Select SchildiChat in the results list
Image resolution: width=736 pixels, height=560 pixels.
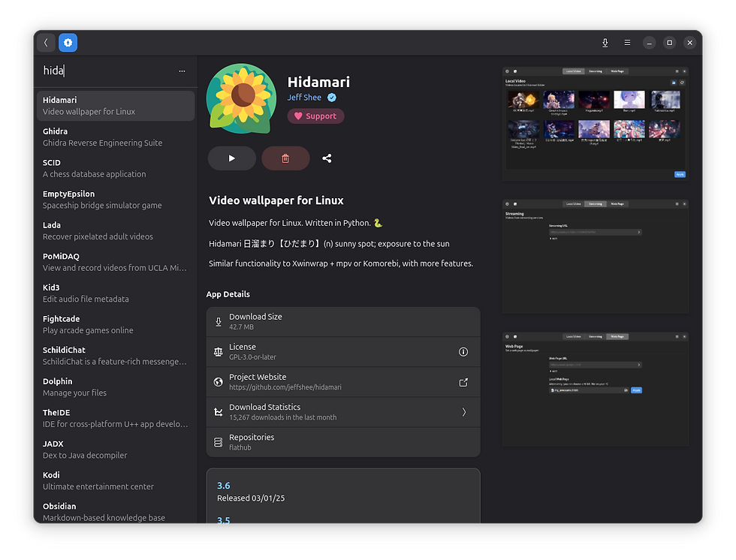click(116, 356)
